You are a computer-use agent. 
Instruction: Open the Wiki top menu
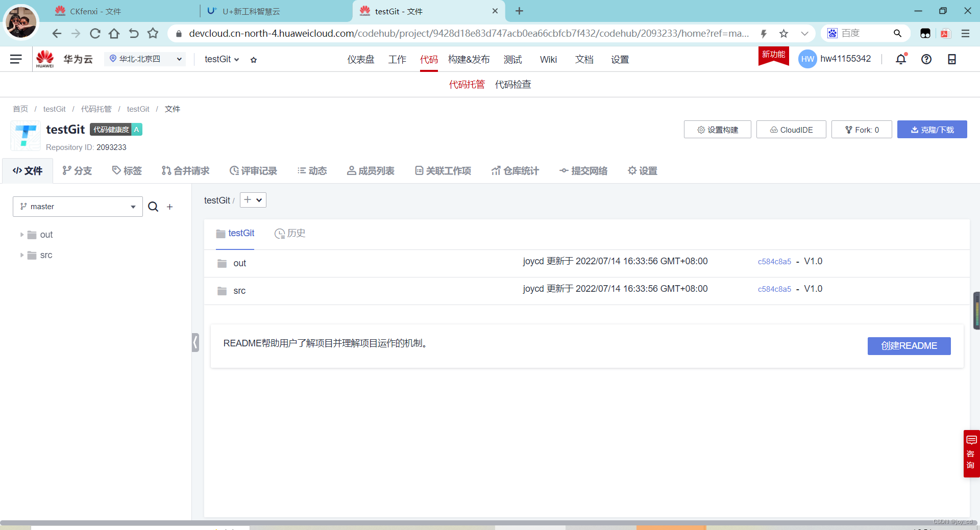(548, 60)
